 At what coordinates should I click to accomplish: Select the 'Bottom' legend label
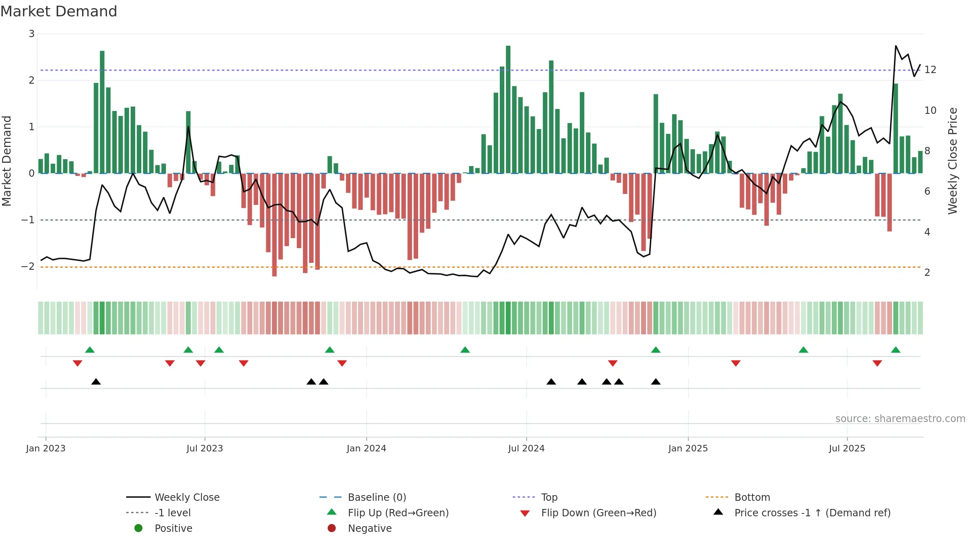752,497
